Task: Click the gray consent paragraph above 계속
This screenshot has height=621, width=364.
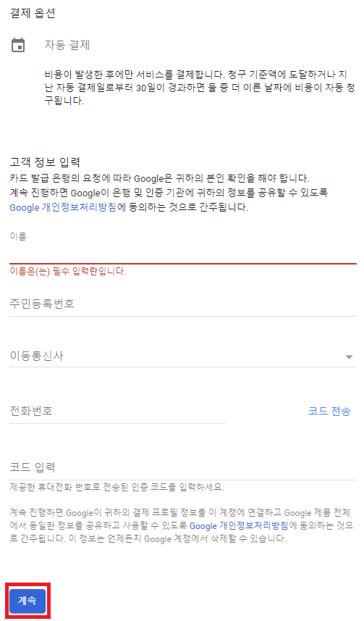Action: click(x=182, y=526)
